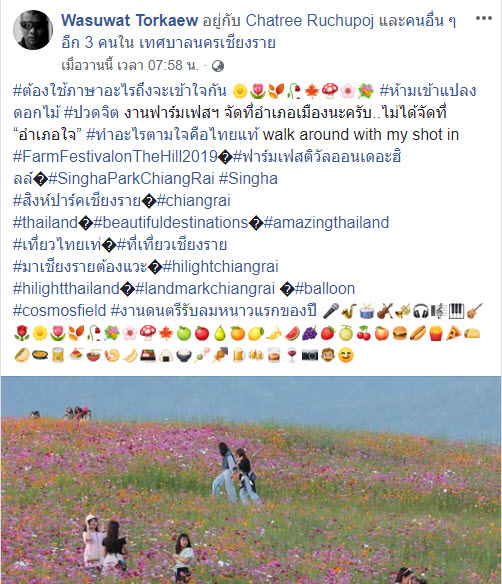
Task: Open tagged friend Chatree Ruchupoj's profile
Action: [309, 20]
